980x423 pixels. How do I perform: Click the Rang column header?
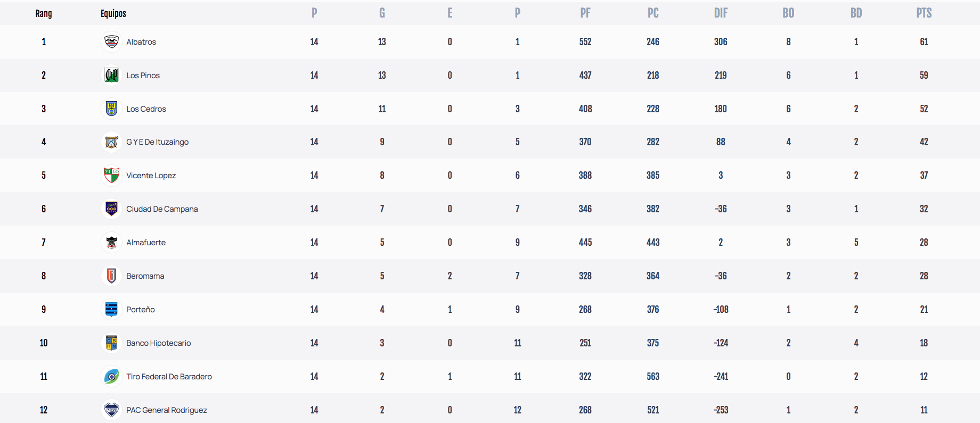[x=44, y=13]
